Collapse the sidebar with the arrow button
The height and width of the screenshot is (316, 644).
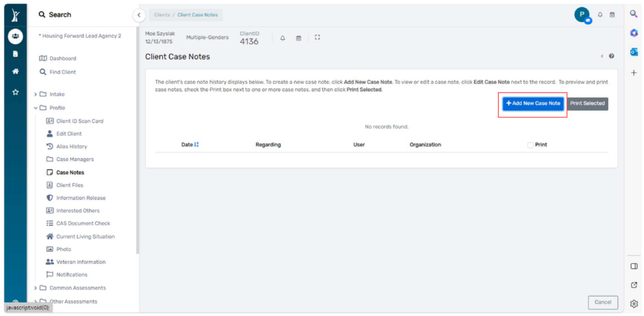[x=139, y=15]
